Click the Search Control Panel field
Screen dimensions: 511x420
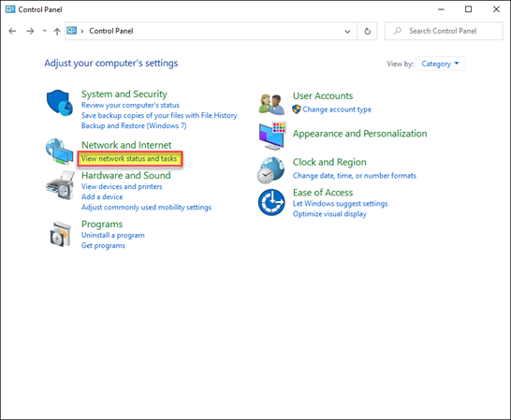tap(444, 31)
